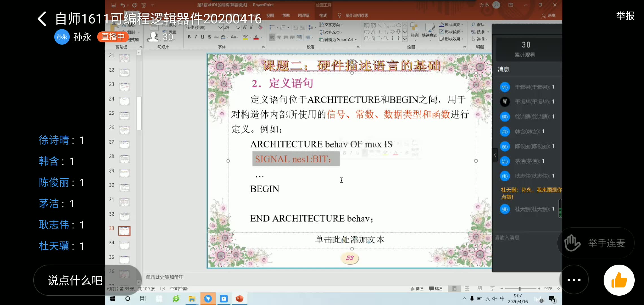The image size is (644, 305).
Task: Click the zoom slider handle in status bar
Action: 519,289
